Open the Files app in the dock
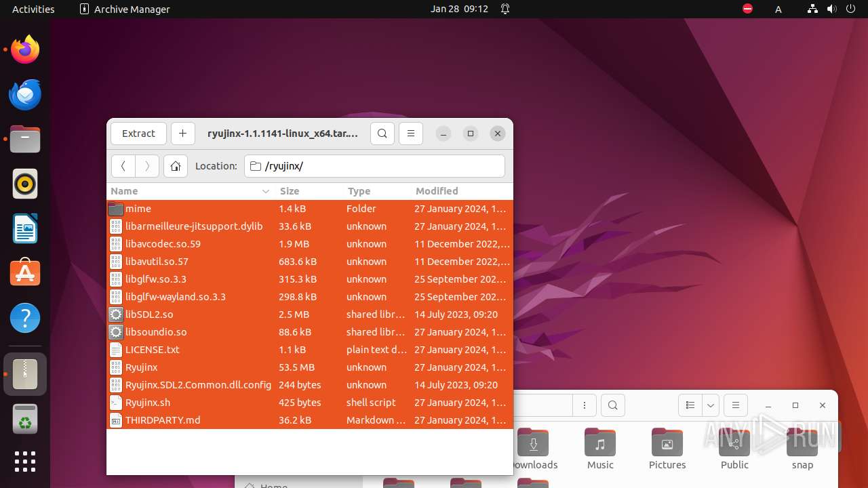868x488 pixels. pyautogui.click(x=25, y=139)
